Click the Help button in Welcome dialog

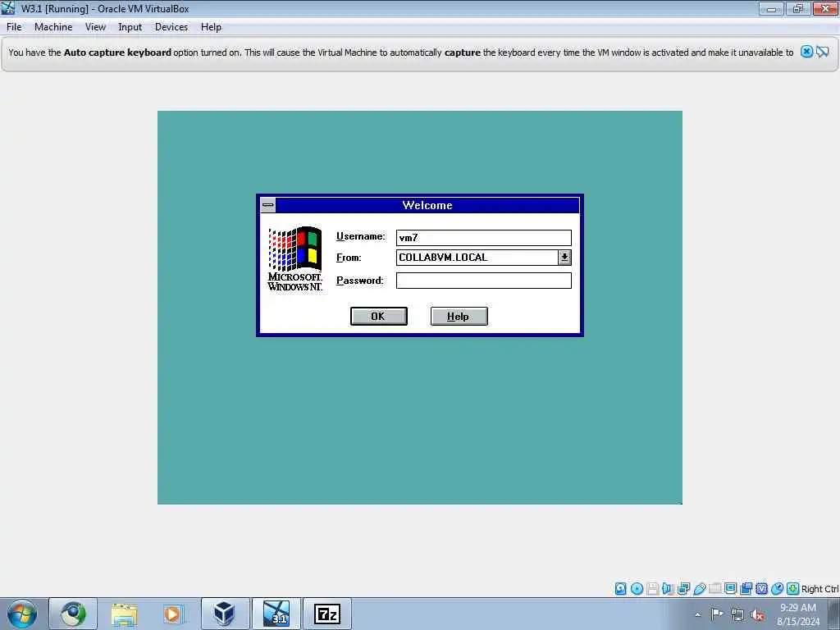pos(459,316)
